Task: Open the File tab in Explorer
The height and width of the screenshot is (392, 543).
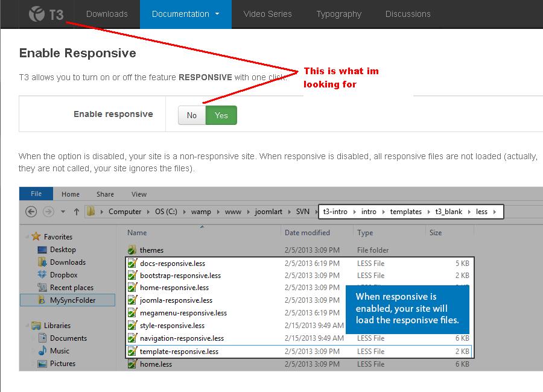Action: point(36,194)
